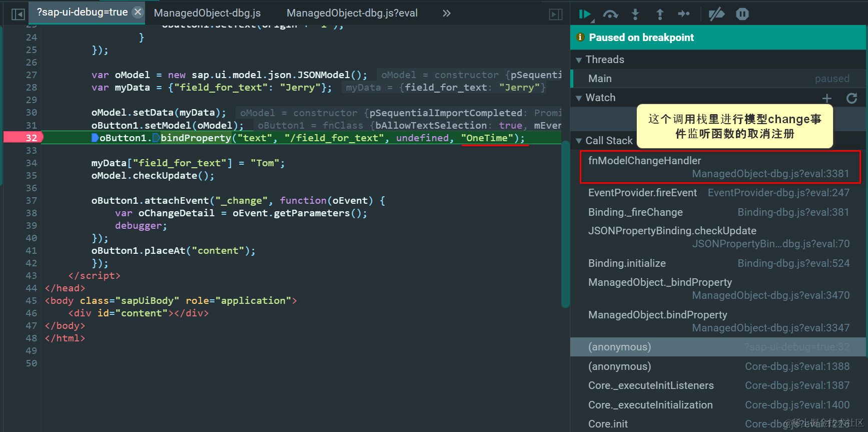Select anonymous frame at Core-dbg.js?eval:1388
Screen dimensions: 868x432
click(718, 366)
